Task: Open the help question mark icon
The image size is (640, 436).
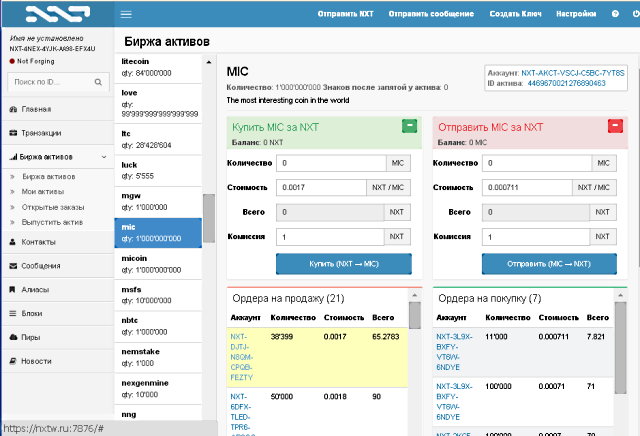Action: (615, 14)
